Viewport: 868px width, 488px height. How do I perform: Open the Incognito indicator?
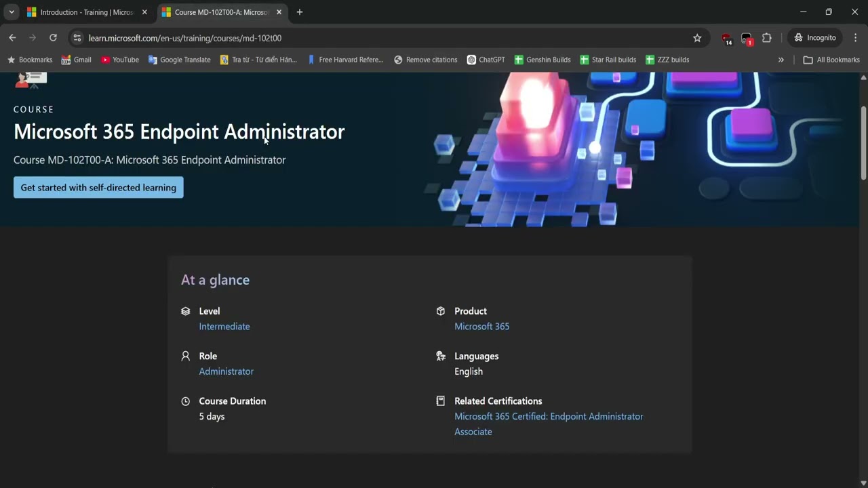point(815,38)
